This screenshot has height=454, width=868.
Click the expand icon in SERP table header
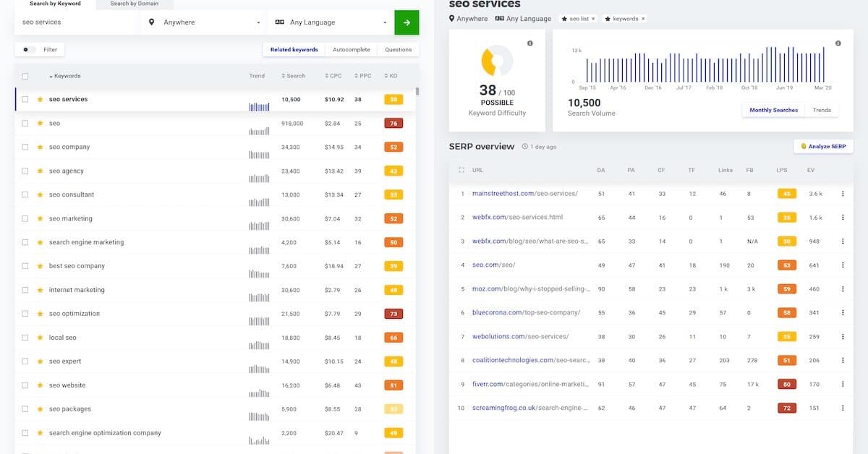pos(461,171)
